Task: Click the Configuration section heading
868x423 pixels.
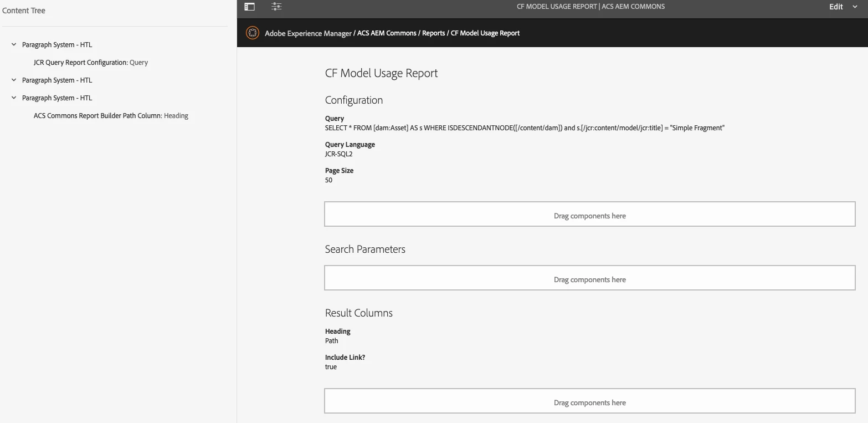Action: pyautogui.click(x=353, y=100)
